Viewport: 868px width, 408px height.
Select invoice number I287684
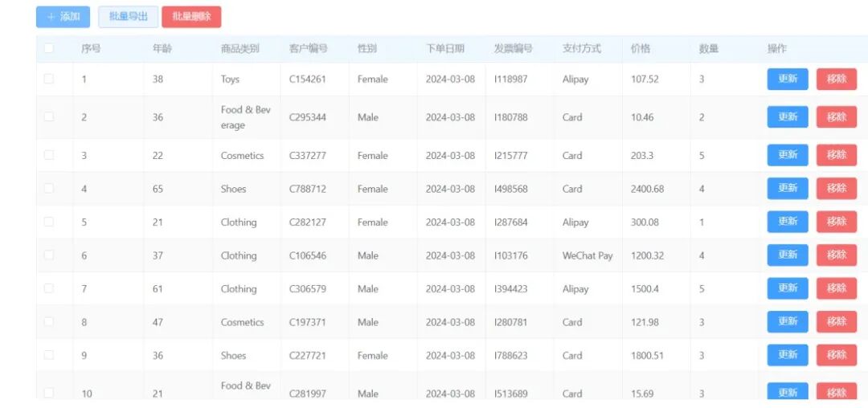click(x=511, y=222)
